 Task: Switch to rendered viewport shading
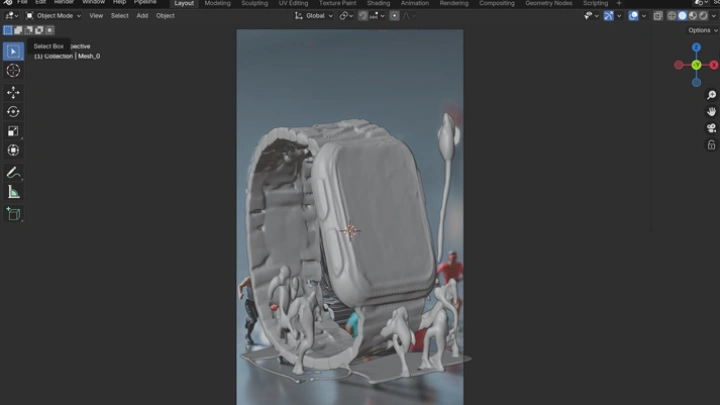click(703, 16)
